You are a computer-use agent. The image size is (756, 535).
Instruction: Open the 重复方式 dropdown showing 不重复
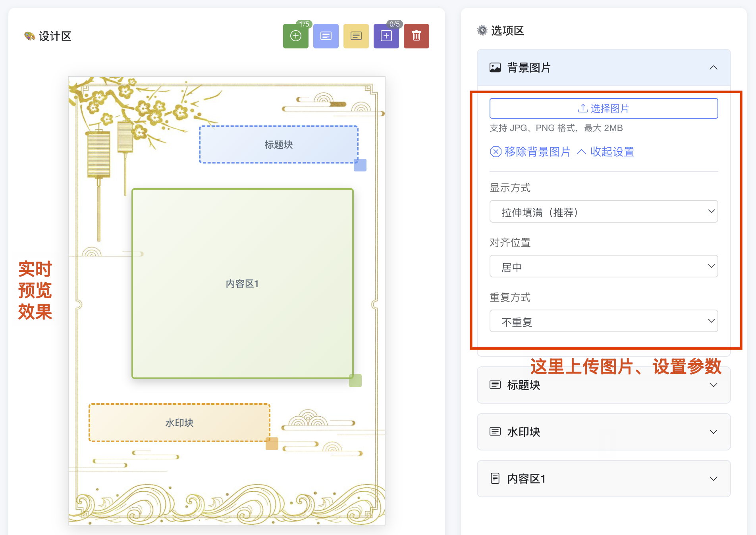(604, 321)
